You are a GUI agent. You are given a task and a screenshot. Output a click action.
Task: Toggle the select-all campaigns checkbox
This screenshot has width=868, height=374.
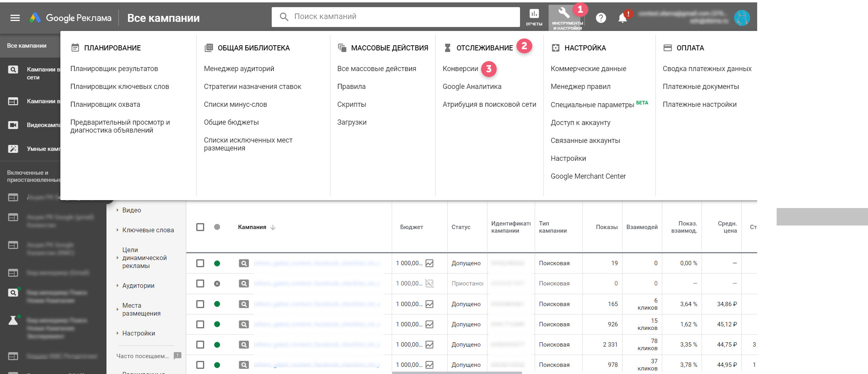tap(200, 227)
